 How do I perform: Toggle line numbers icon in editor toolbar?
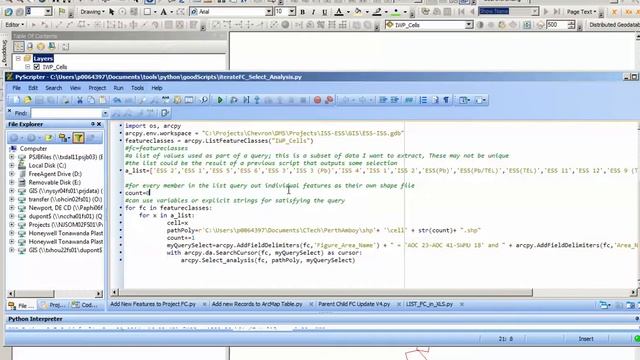tap(423, 100)
